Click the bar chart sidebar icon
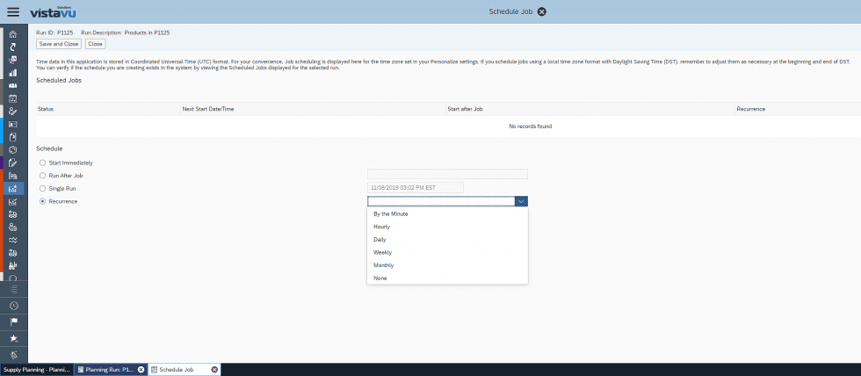This screenshot has width=861, height=376. click(x=13, y=72)
